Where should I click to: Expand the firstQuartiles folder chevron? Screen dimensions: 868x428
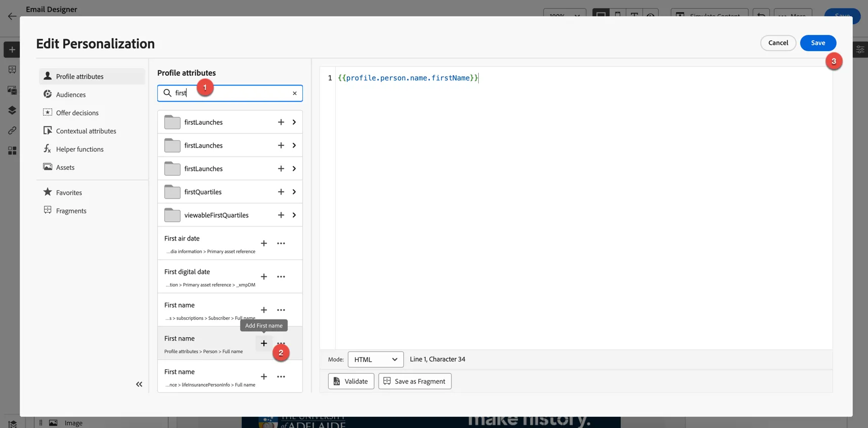coord(294,192)
